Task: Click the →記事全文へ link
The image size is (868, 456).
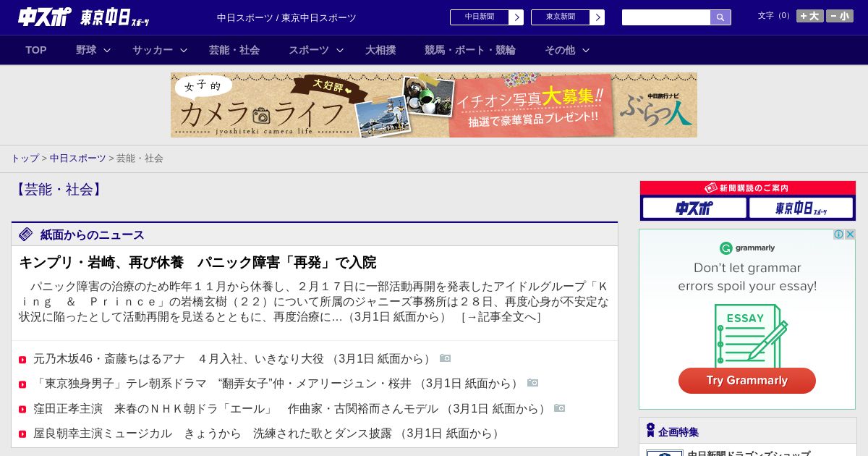Action: [x=501, y=317]
